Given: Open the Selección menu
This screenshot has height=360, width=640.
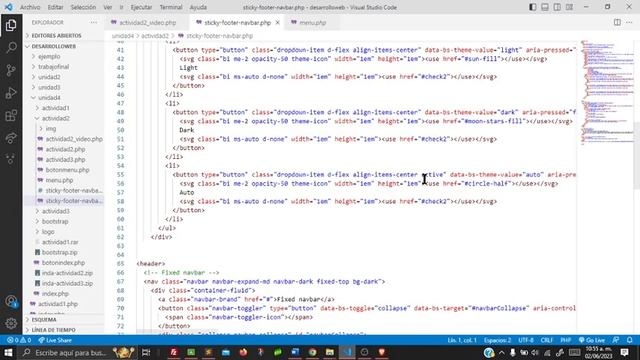Looking at the screenshot, I should point(83,7).
